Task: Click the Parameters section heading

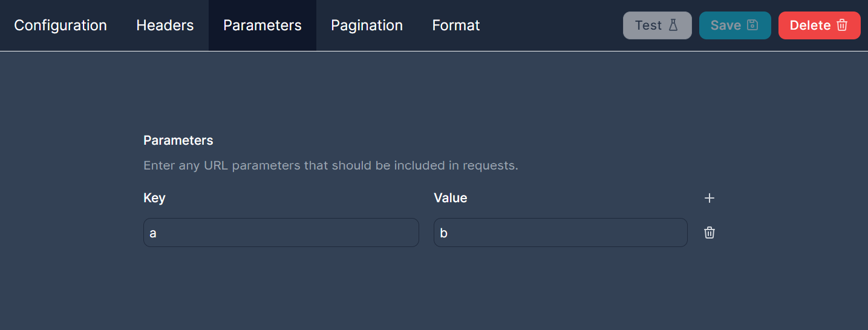Action: (178, 140)
